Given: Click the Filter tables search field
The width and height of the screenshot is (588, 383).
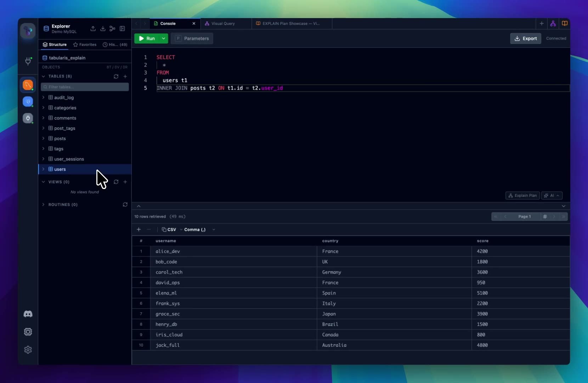Looking at the screenshot, I should coord(85,87).
